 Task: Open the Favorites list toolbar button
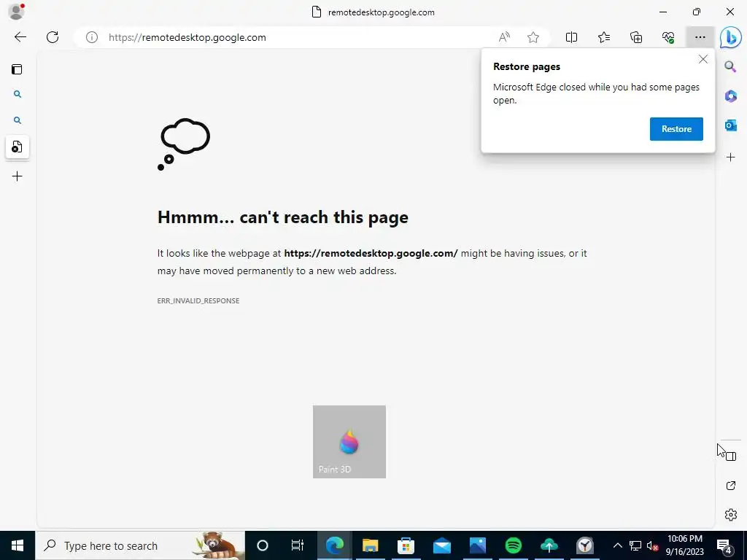point(603,37)
